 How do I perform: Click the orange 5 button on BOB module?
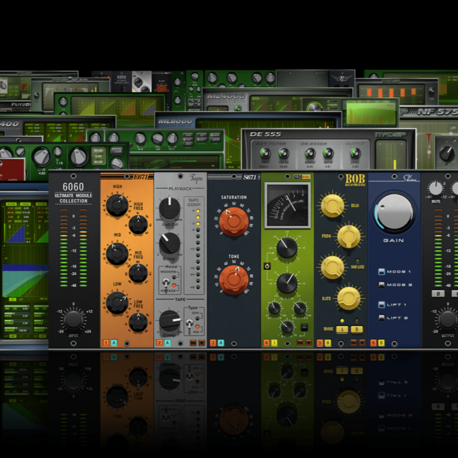[320, 343]
